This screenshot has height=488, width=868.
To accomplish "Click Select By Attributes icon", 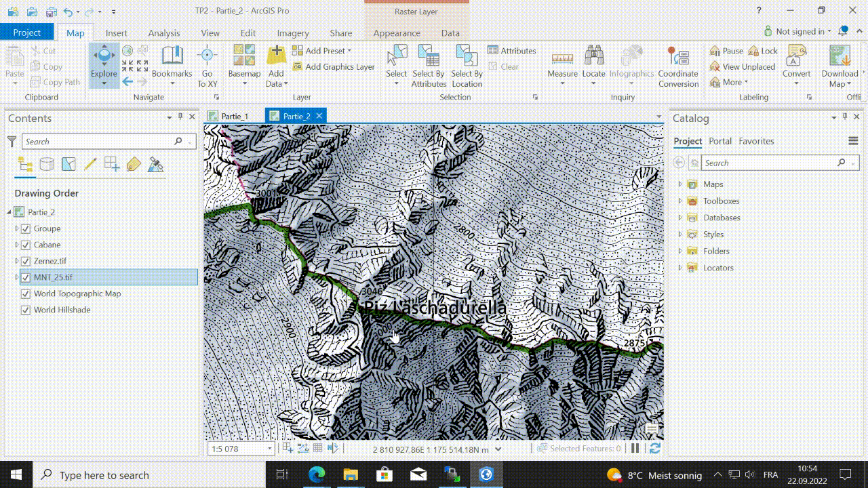I will 428,58.
